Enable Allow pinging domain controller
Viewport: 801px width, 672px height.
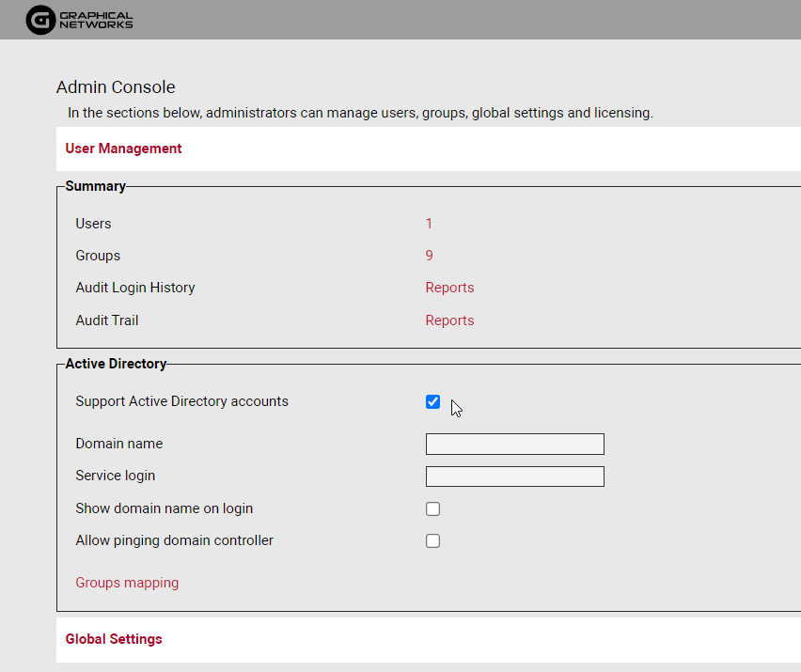pyautogui.click(x=432, y=541)
